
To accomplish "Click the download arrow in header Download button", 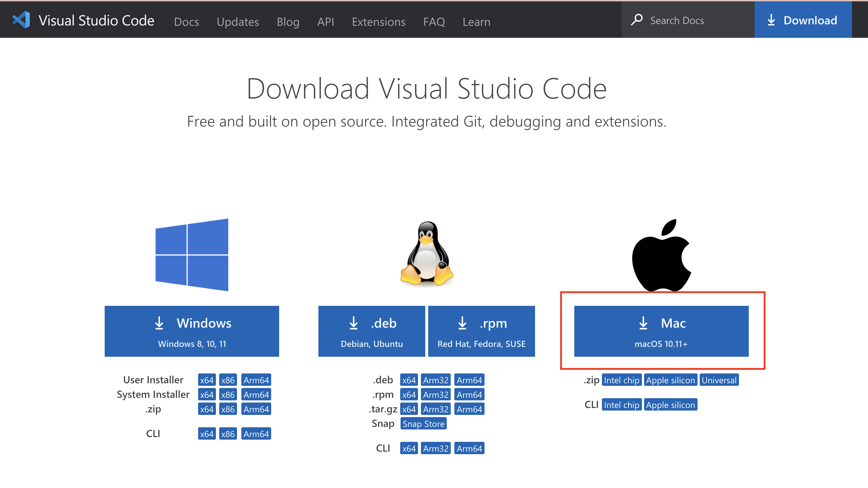I will [771, 20].
